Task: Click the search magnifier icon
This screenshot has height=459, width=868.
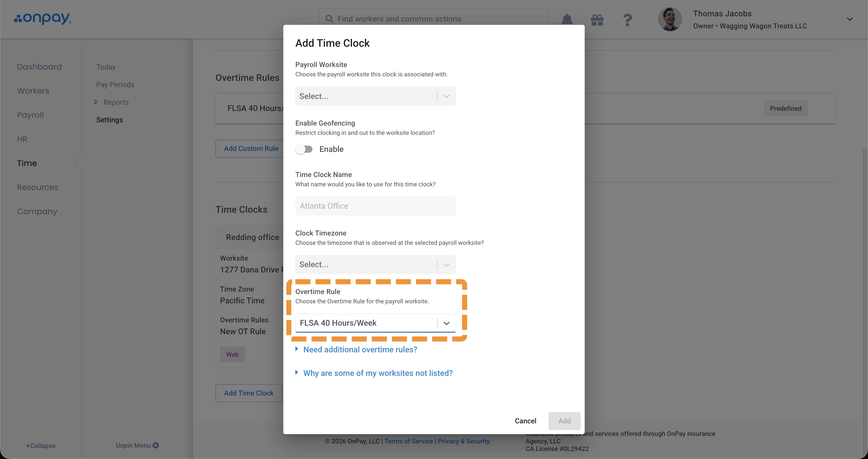Action: pos(329,19)
